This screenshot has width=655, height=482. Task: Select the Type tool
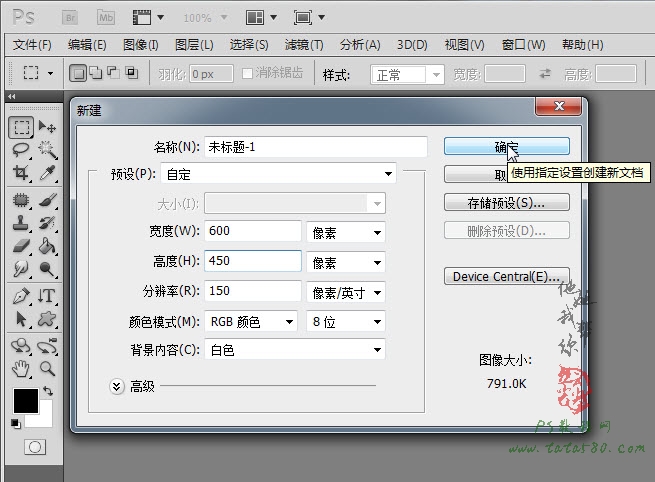(x=47, y=296)
